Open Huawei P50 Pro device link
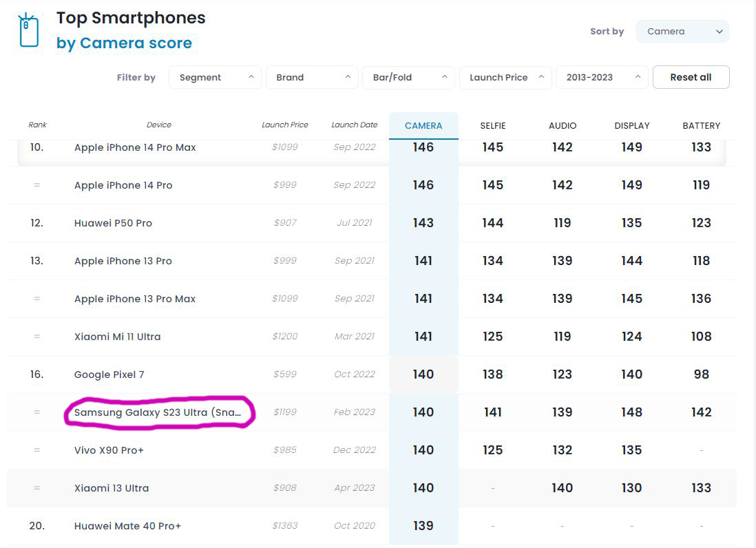 click(x=113, y=223)
